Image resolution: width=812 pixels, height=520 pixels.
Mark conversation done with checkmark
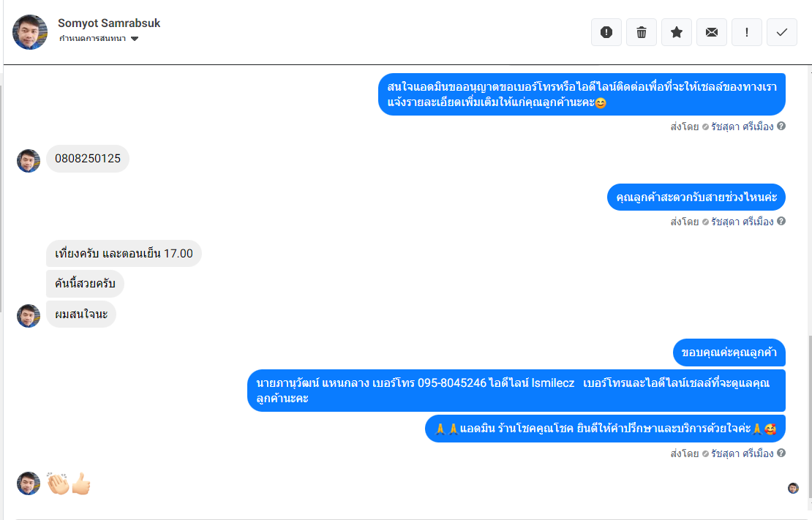781,32
